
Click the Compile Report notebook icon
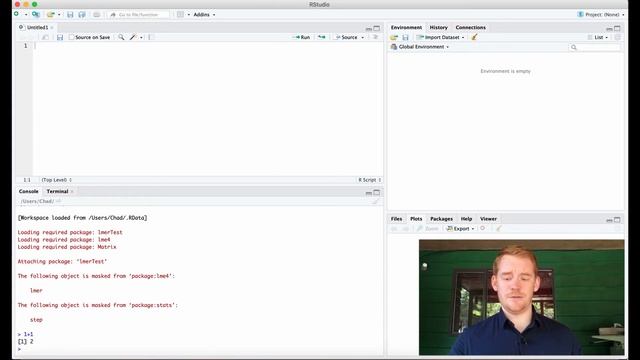coord(151,37)
